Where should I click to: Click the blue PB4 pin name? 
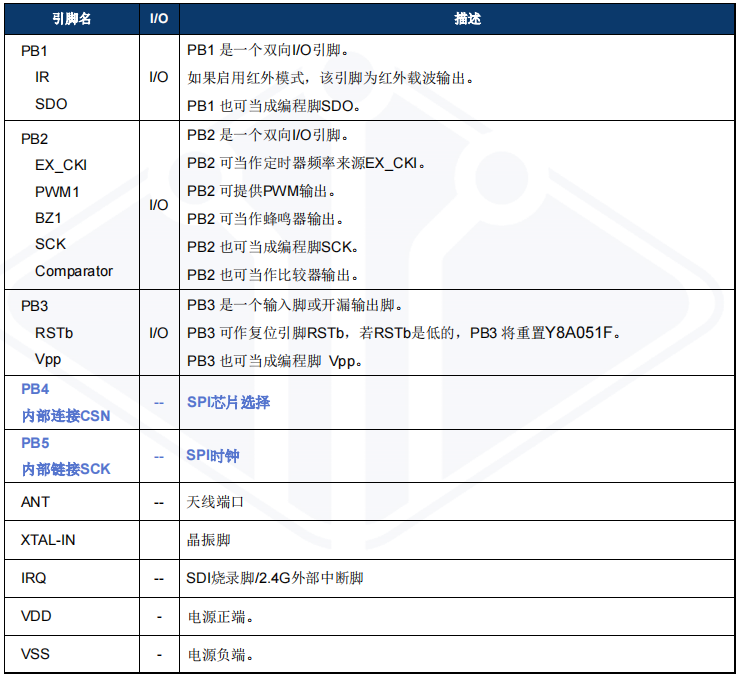point(35,389)
